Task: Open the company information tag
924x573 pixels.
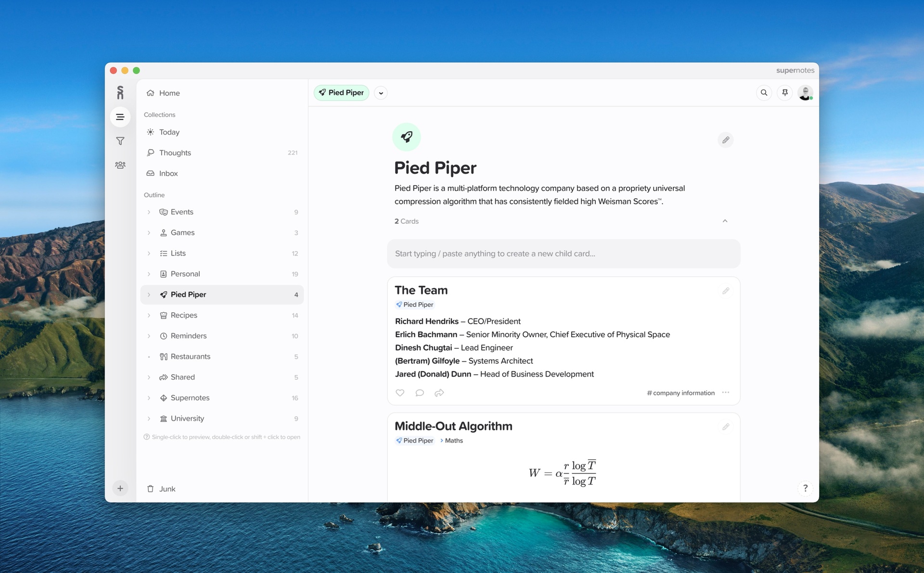Action: pyautogui.click(x=680, y=393)
